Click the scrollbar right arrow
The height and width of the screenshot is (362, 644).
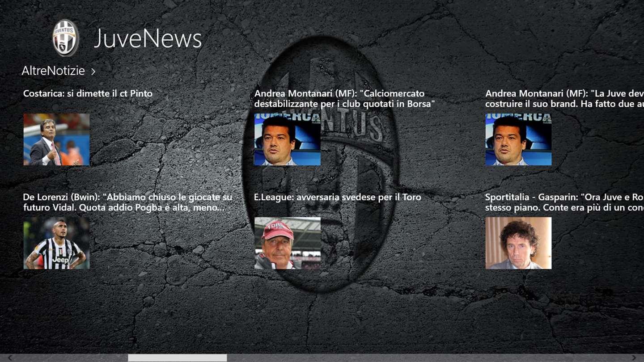point(634,358)
